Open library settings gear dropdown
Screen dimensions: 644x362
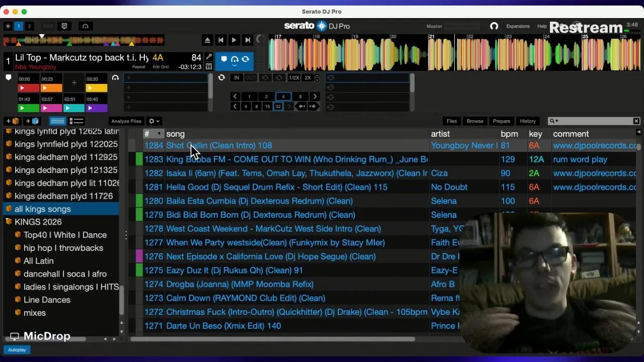[154, 121]
